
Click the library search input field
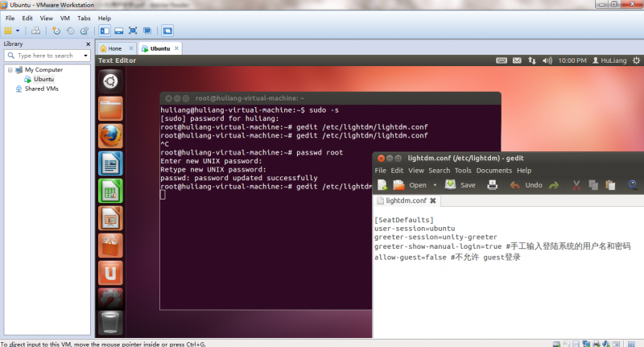tap(48, 56)
